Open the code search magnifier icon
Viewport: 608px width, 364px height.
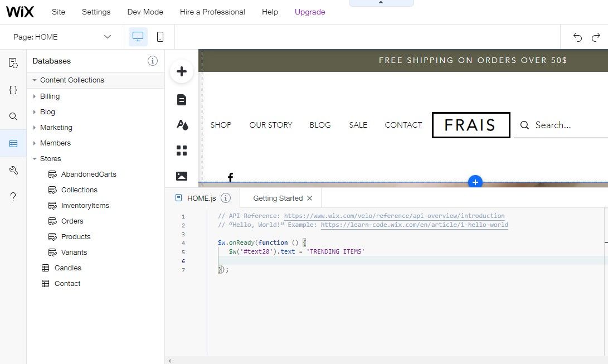click(x=13, y=117)
